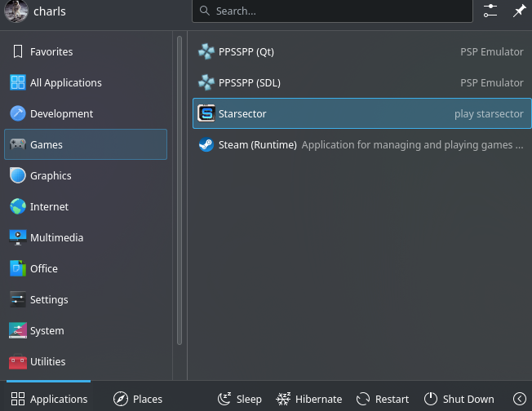Launch PPSSPP (SDL)

coord(361,82)
